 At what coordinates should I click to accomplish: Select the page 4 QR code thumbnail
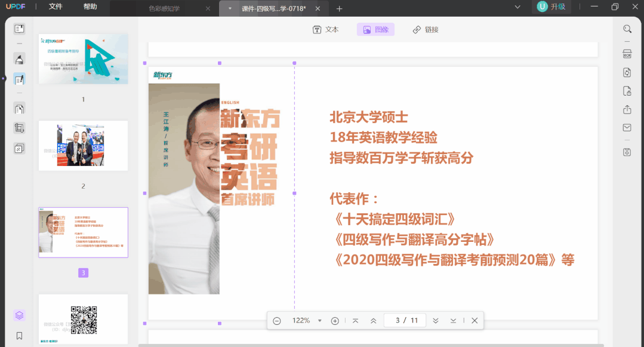(x=84, y=320)
